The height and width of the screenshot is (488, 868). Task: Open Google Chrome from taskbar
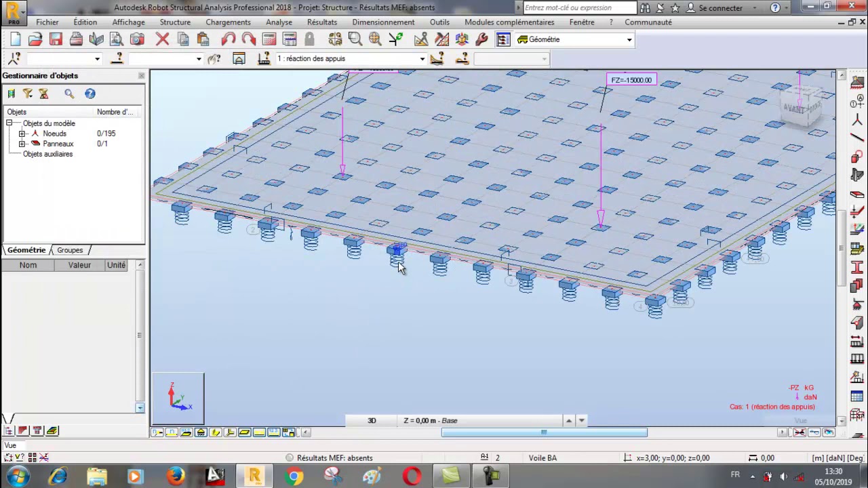tap(294, 476)
